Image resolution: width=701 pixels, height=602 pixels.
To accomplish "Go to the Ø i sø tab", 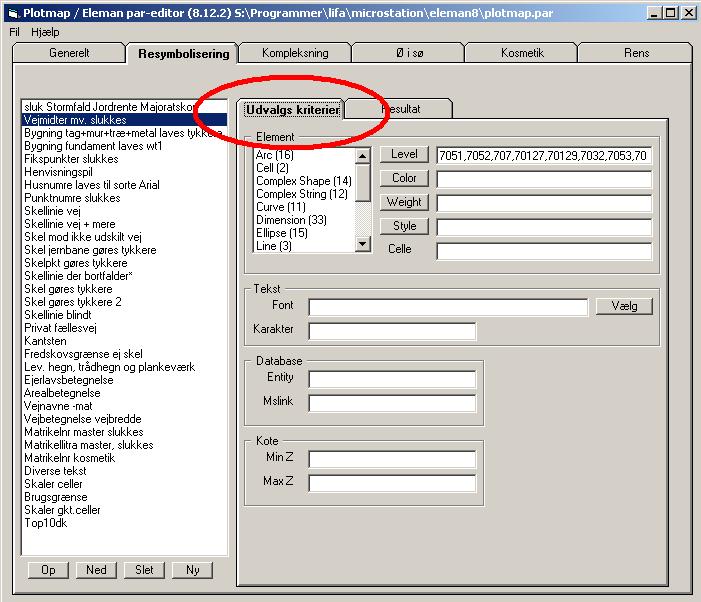I will coord(409,53).
